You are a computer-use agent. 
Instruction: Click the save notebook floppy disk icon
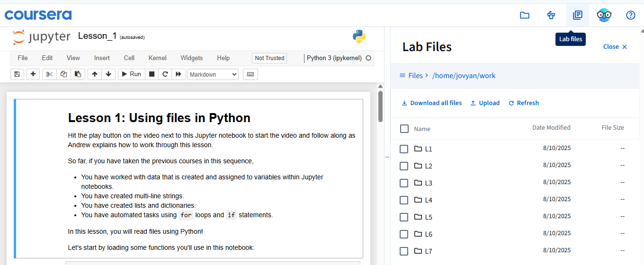[17, 74]
